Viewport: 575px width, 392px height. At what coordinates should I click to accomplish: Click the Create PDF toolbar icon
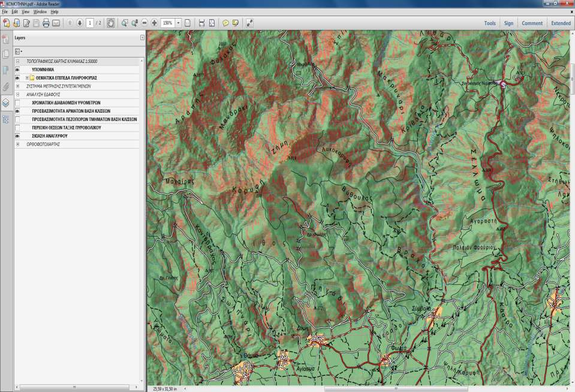click(x=7, y=23)
